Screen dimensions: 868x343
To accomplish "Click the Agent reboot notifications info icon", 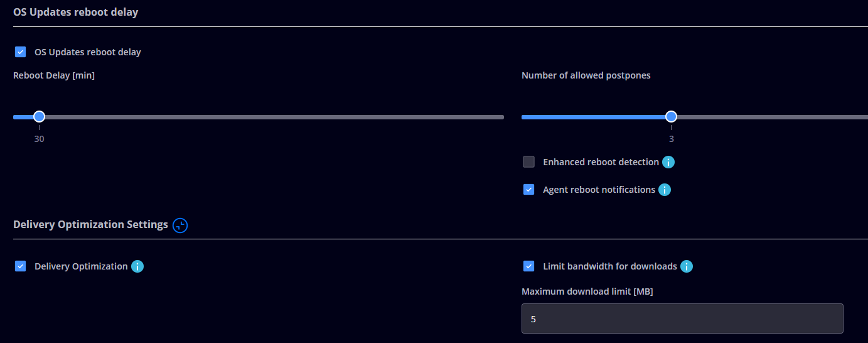I will point(665,190).
